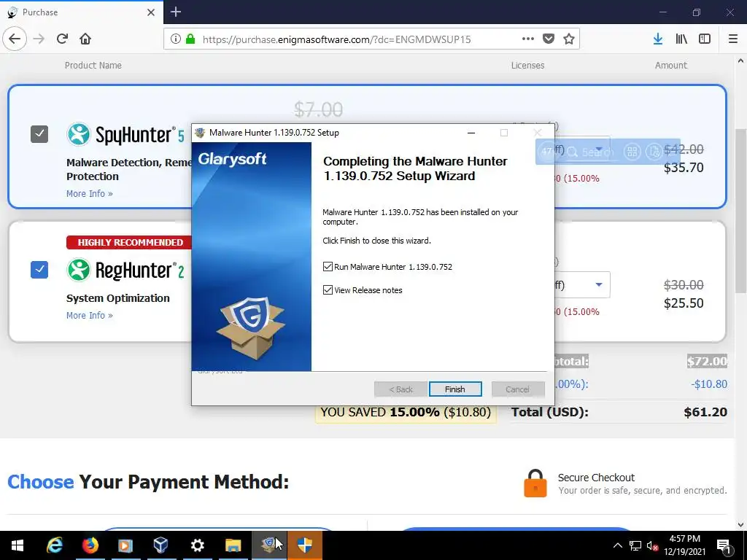The height and width of the screenshot is (560, 747).
Task: Close the Purchase tab
Action: (151, 12)
